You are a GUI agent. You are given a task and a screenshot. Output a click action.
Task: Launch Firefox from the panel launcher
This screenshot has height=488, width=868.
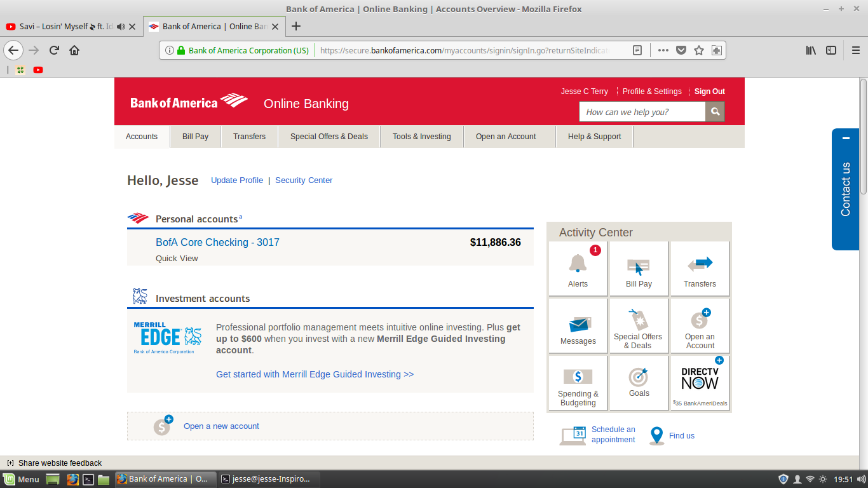(73, 479)
